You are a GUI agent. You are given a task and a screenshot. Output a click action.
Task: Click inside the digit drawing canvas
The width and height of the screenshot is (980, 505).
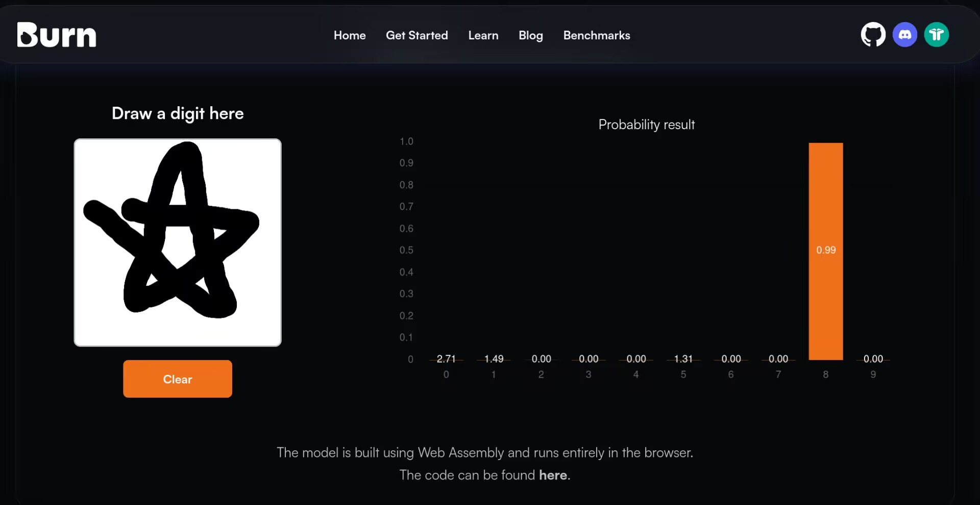point(178,243)
